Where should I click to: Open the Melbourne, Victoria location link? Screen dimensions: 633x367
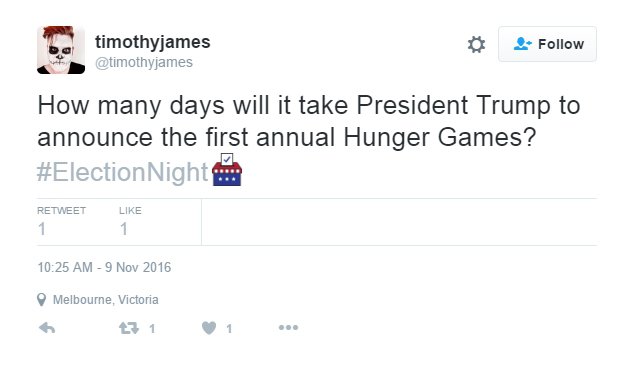pyautogui.click(x=106, y=300)
